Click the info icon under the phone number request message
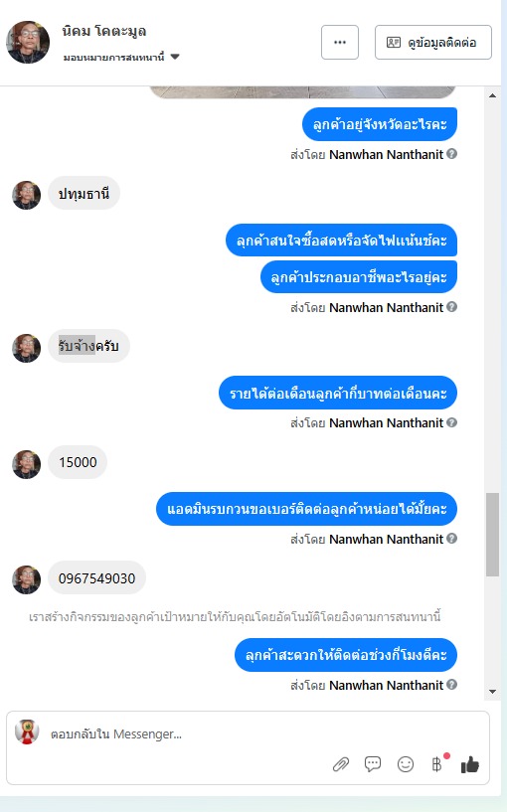 pyautogui.click(x=451, y=539)
